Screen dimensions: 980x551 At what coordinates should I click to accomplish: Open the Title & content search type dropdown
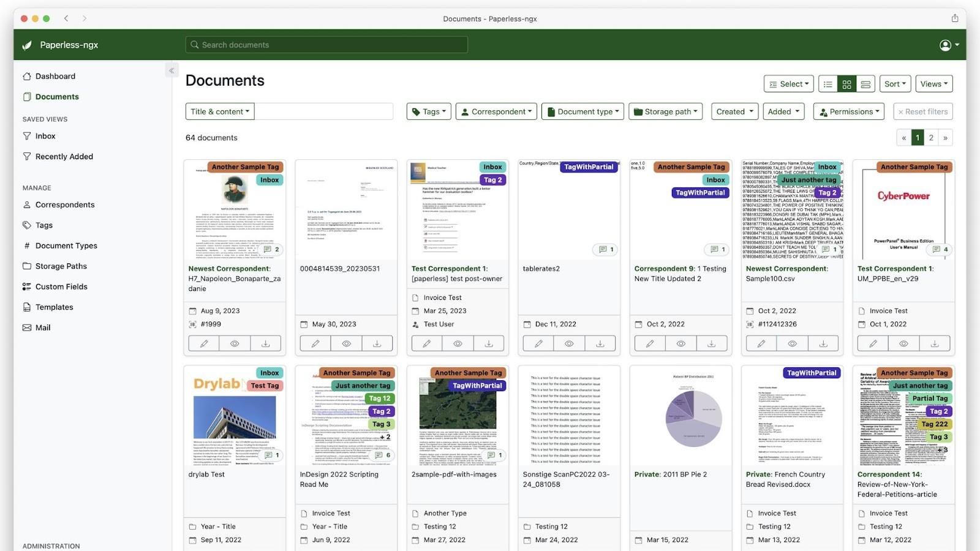coord(220,111)
